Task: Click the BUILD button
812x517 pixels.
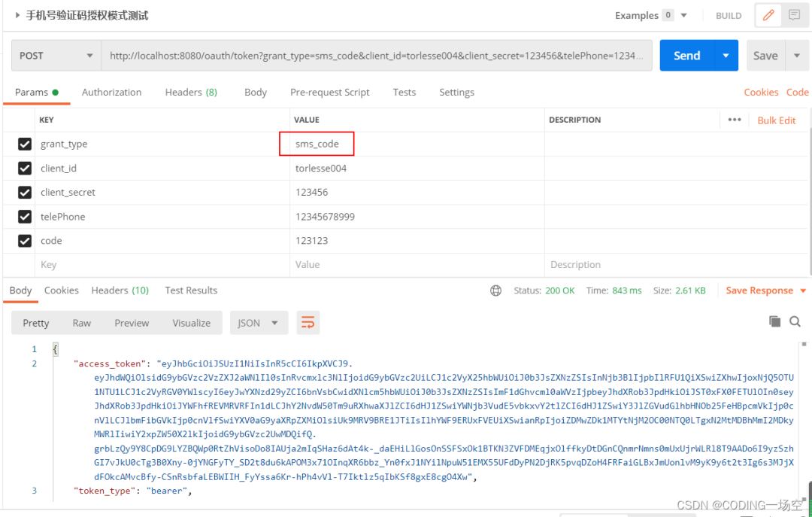Action: point(729,16)
